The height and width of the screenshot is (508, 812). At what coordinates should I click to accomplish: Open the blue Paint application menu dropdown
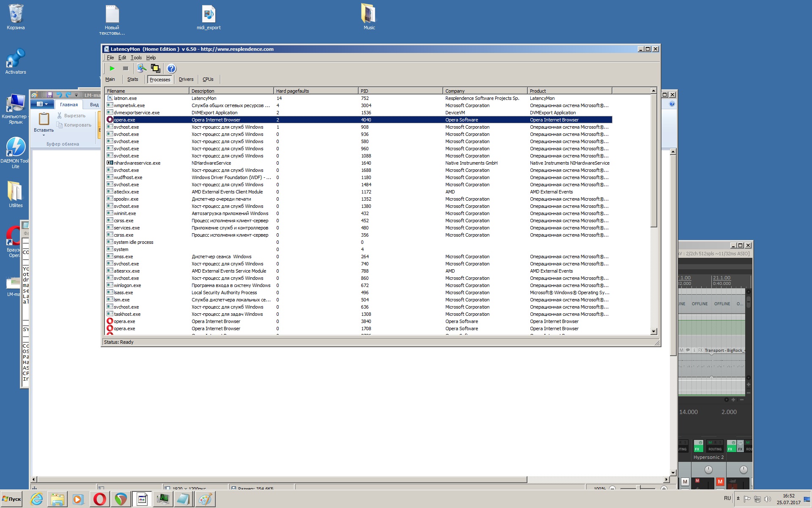coord(42,104)
